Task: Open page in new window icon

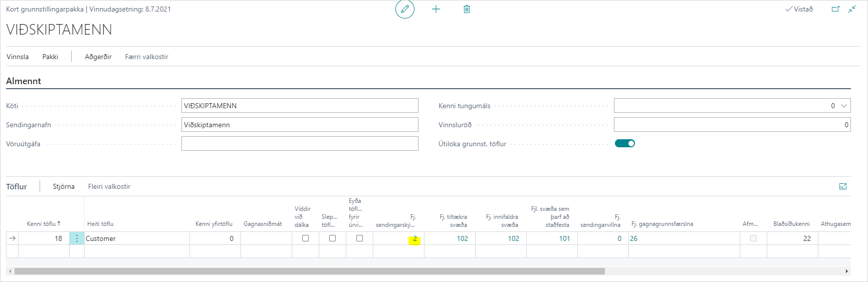Action: 835,9
